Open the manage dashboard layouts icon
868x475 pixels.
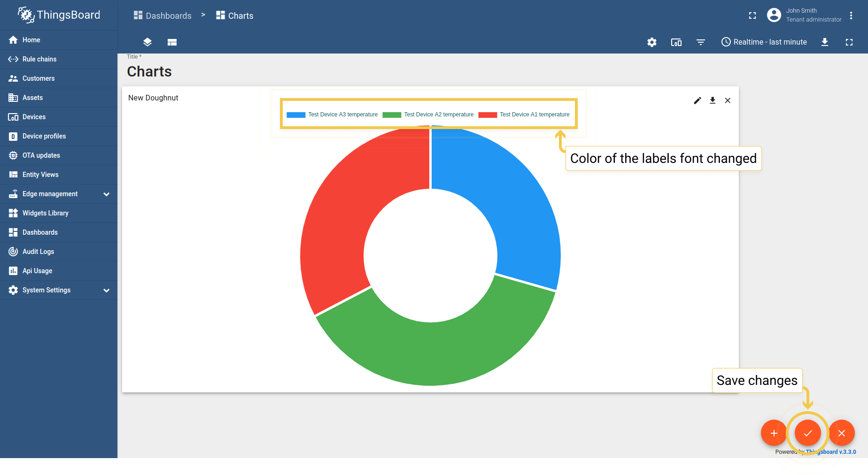coord(172,42)
